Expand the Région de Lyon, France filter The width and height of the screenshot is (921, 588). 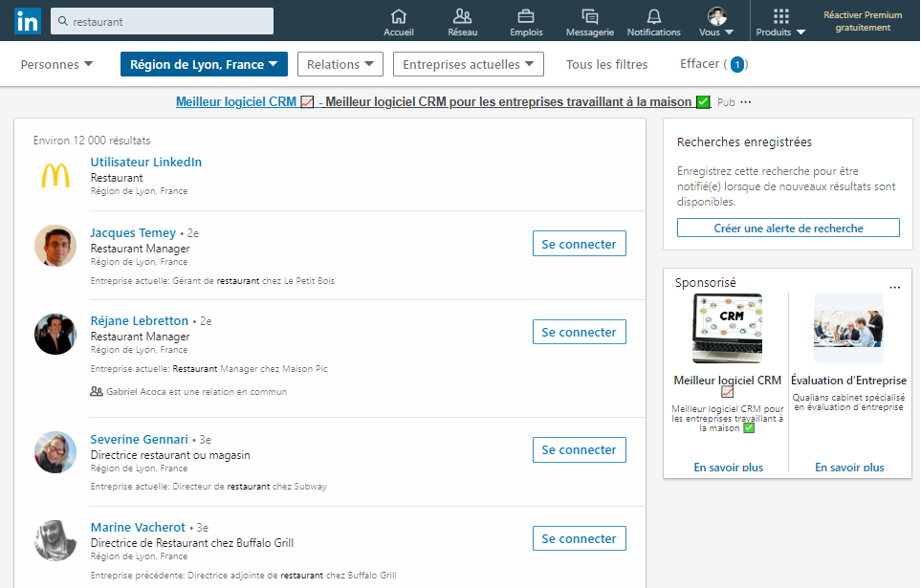click(204, 64)
